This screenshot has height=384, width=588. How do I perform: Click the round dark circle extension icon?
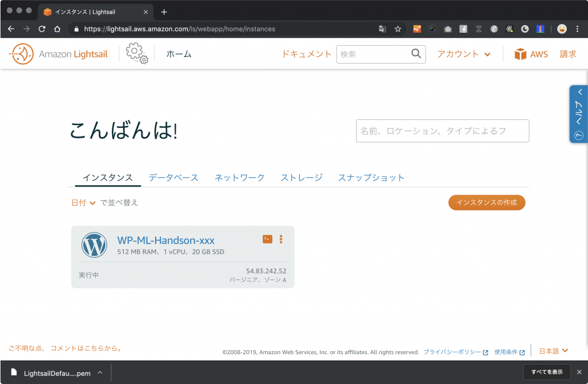coord(432,29)
